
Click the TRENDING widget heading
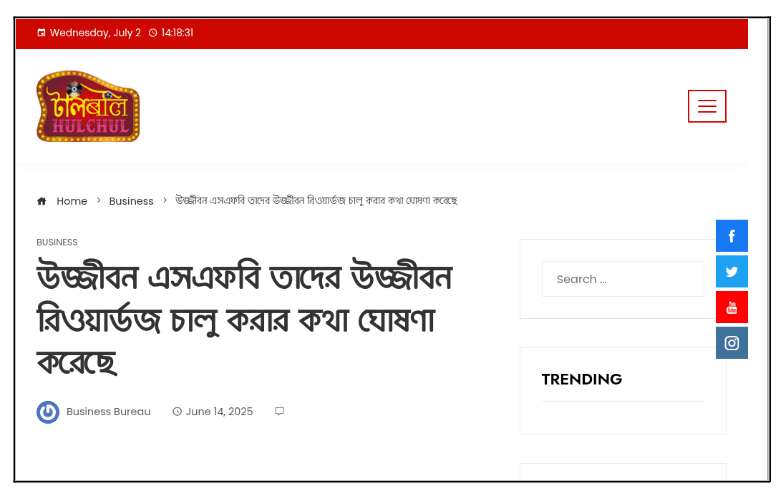(582, 380)
